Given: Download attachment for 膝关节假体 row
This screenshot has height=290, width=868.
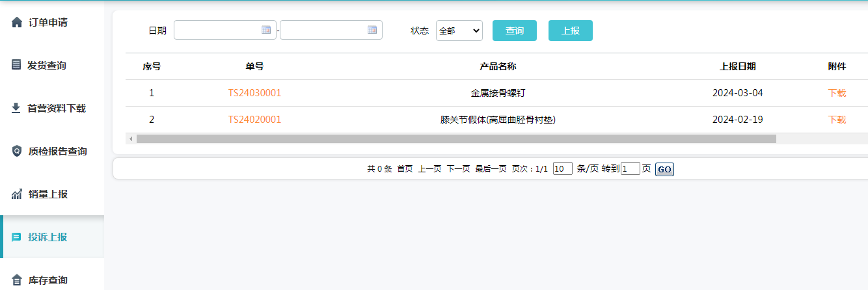Looking at the screenshot, I should pyautogui.click(x=837, y=120).
